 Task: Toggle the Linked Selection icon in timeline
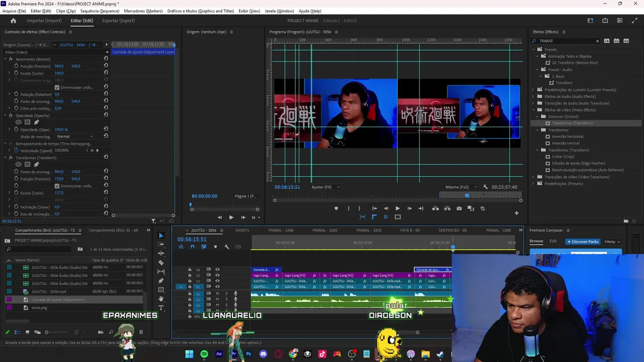tap(204, 247)
